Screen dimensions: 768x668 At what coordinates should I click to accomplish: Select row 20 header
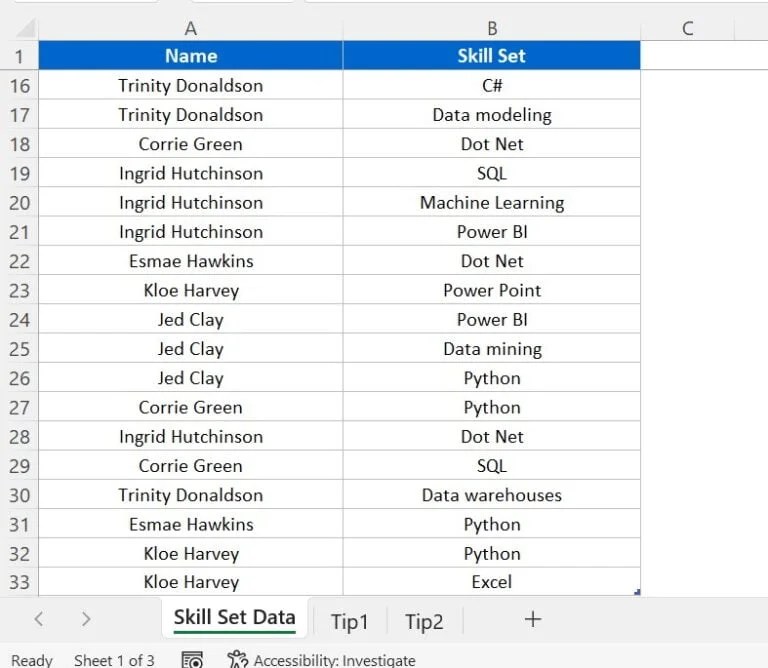tap(19, 202)
